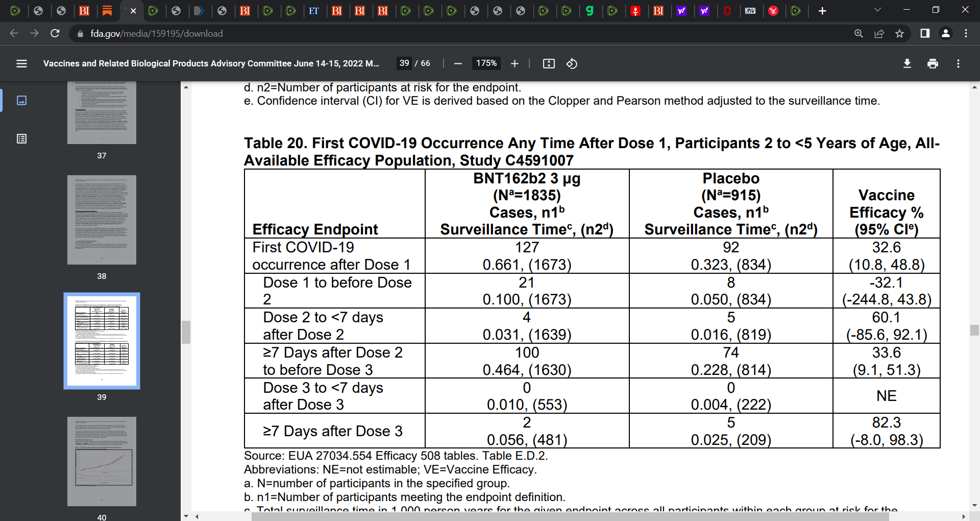Open the Chrome three-dot menu
Image resolution: width=980 pixels, height=521 pixels.
(966, 33)
